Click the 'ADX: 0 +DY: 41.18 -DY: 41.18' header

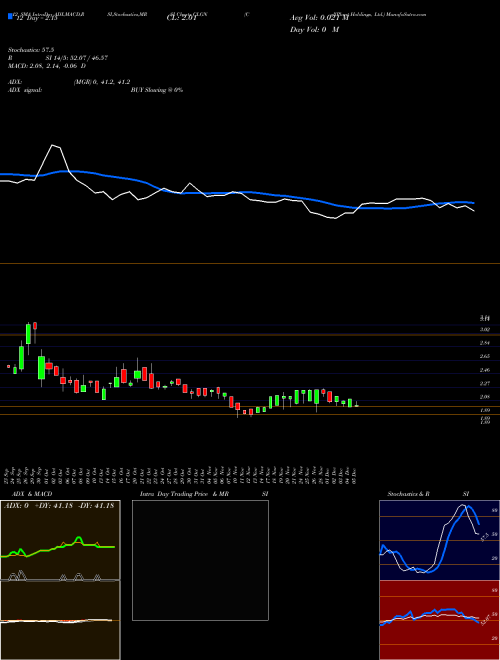[59, 506]
